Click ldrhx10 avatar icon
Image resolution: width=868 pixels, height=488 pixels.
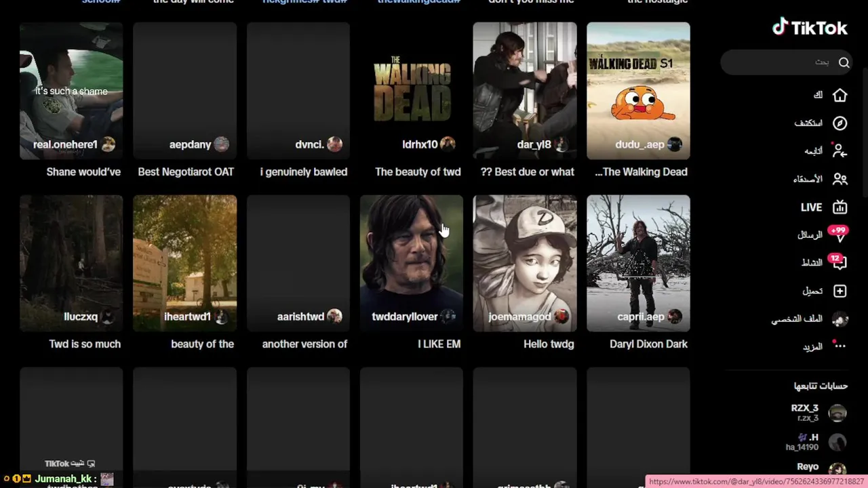[x=448, y=144]
